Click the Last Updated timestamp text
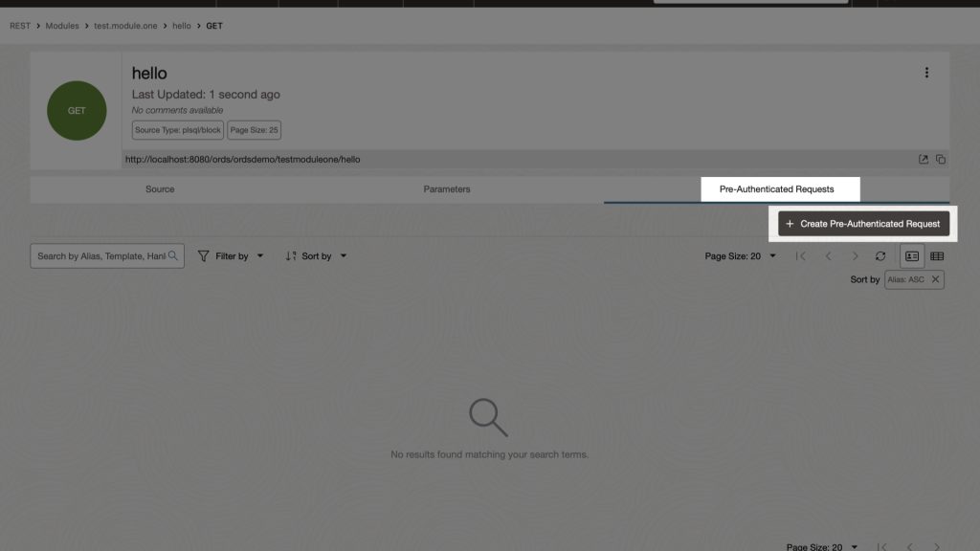The image size is (980, 551). [x=206, y=95]
